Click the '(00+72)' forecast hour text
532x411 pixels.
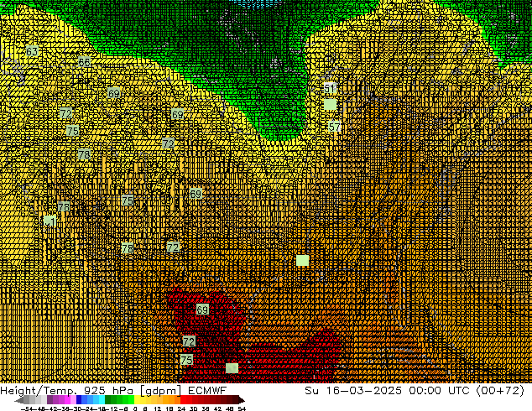(x=501, y=391)
